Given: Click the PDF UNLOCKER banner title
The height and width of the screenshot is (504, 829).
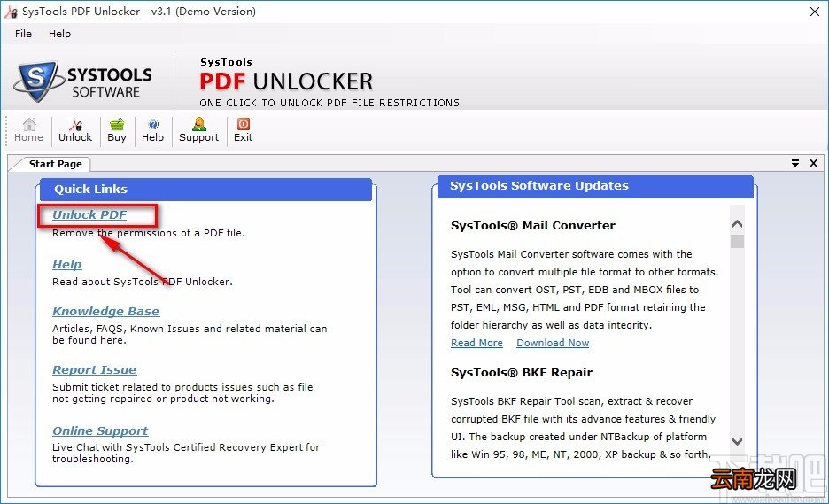Looking at the screenshot, I should pos(286,82).
